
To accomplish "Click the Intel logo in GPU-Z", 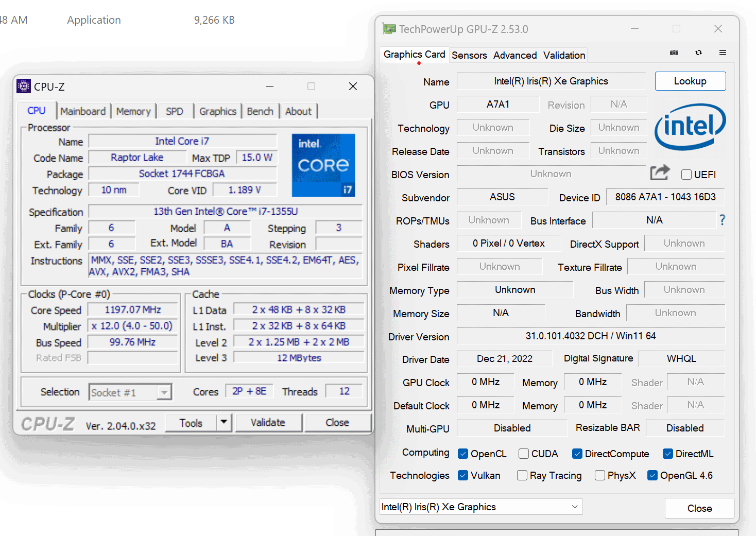I will [690, 126].
